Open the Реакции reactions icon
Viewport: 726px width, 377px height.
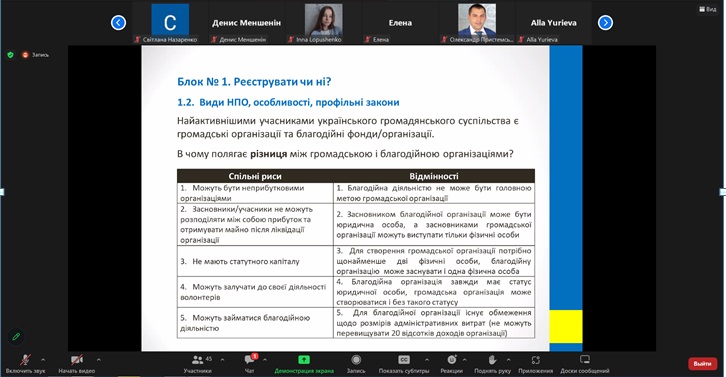tap(451, 360)
